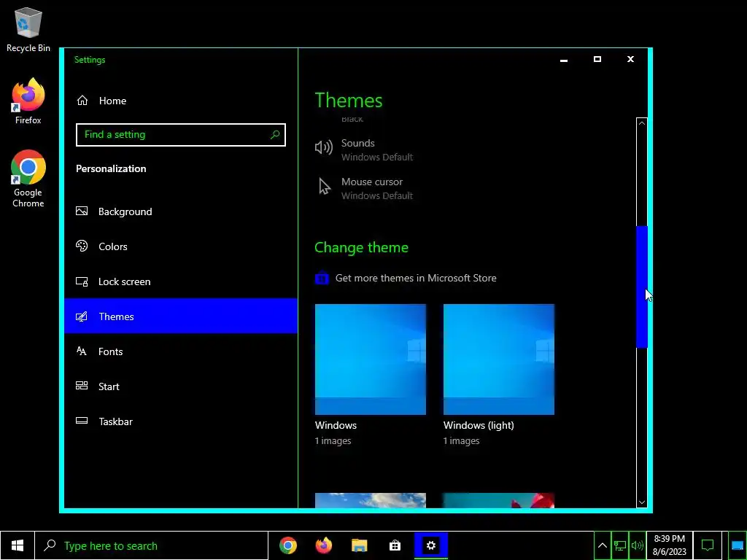Launch Firefox from the taskbar
Screen dimensions: 747x560
coord(324,545)
